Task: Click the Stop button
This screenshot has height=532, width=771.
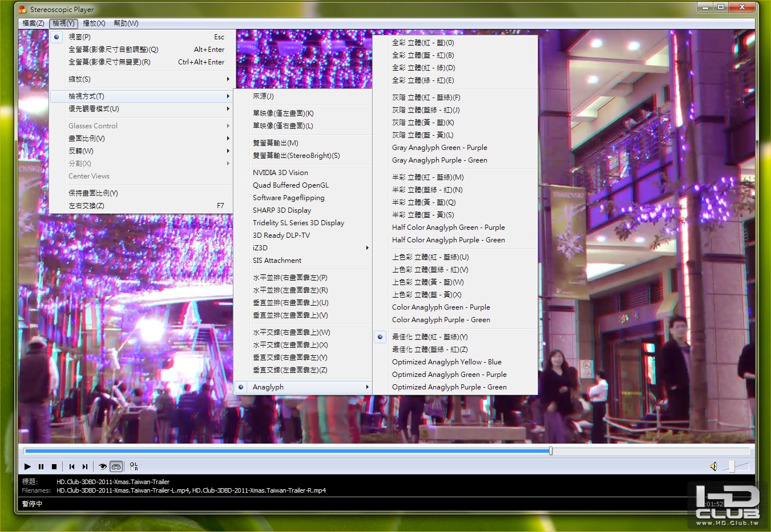Action: (x=54, y=466)
